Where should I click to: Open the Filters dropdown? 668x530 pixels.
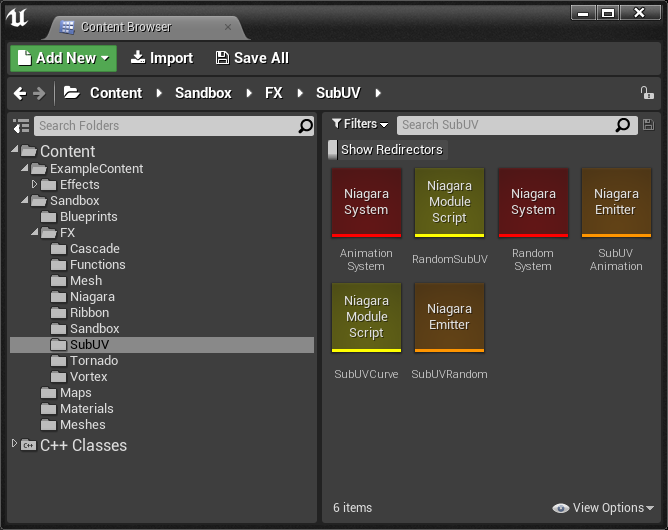click(x=360, y=124)
